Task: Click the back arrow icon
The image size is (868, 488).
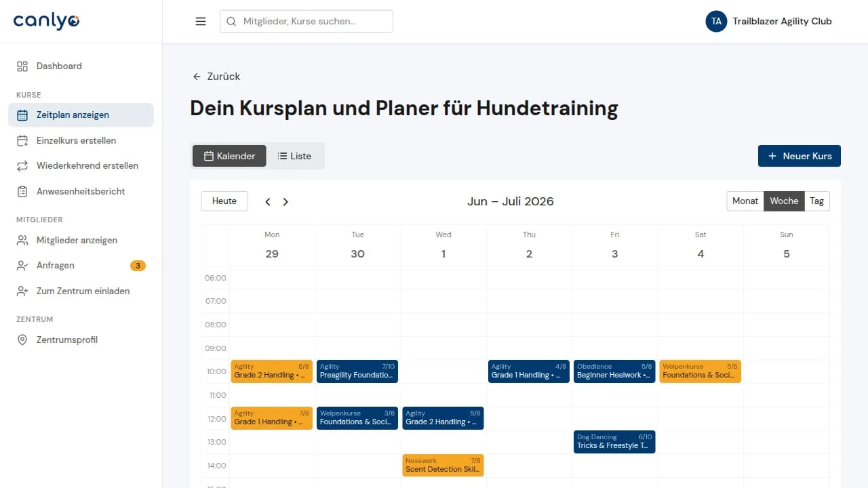Action: pos(197,77)
